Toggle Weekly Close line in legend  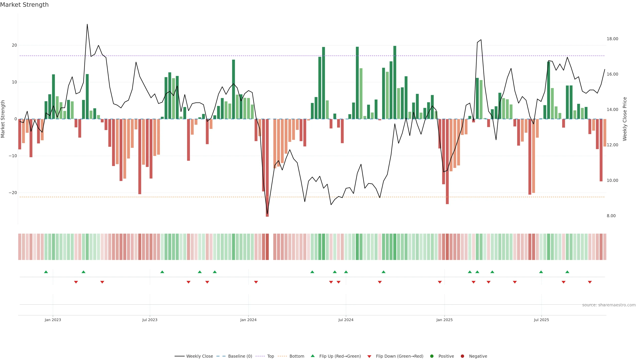[x=194, y=356]
